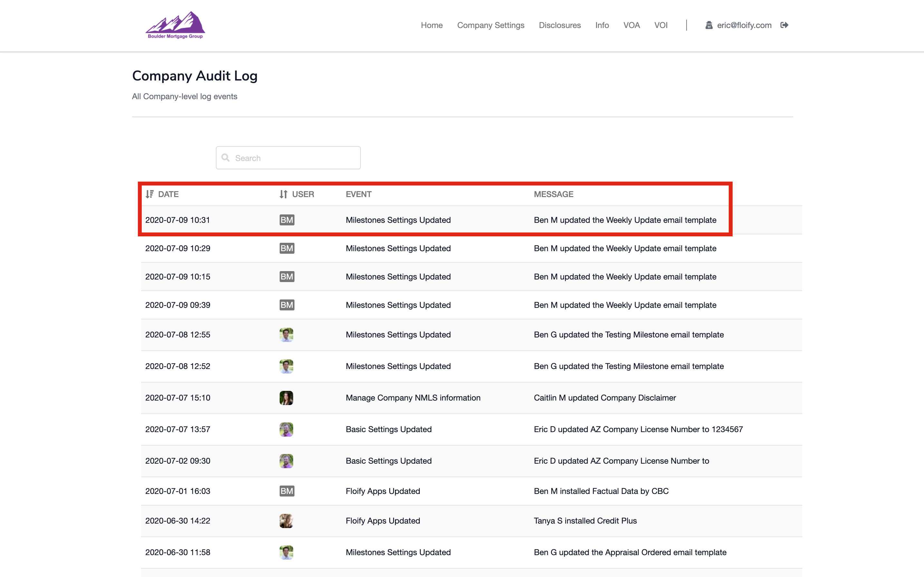This screenshot has height=577, width=924.
Task: Select the VOA navigation item
Action: coord(631,25)
